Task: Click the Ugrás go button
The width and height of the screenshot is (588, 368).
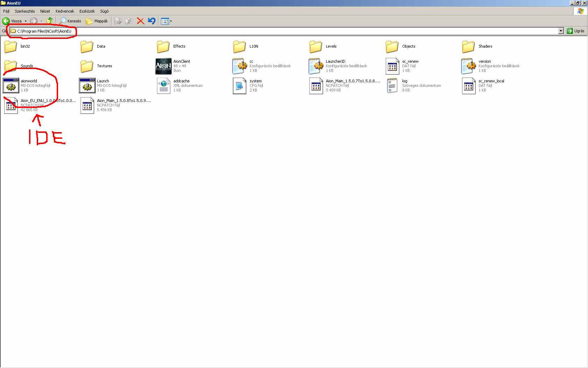Action: point(575,31)
